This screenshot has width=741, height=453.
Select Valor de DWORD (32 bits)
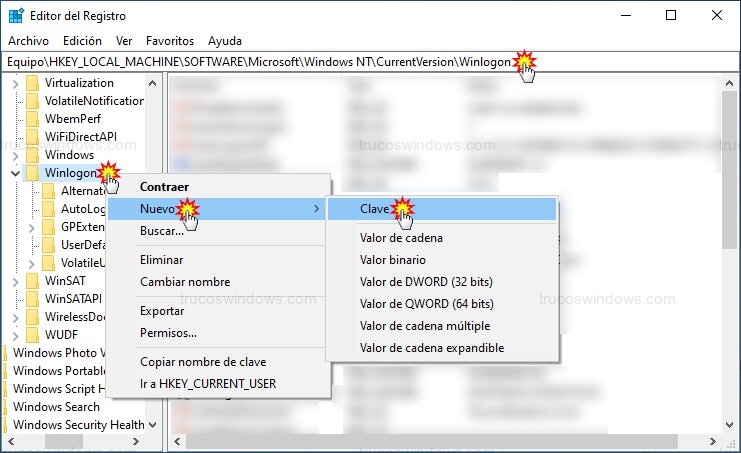point(425,282)
